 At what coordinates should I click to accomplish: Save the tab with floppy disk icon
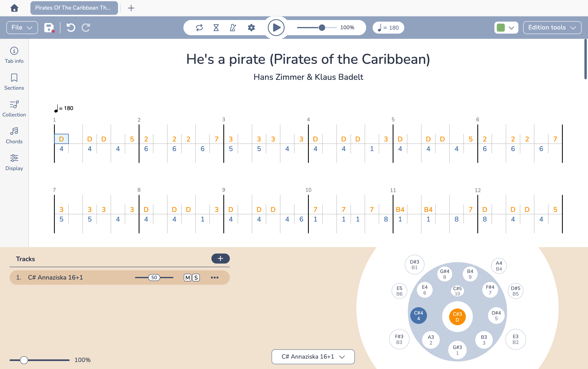(x=49, y=28)
